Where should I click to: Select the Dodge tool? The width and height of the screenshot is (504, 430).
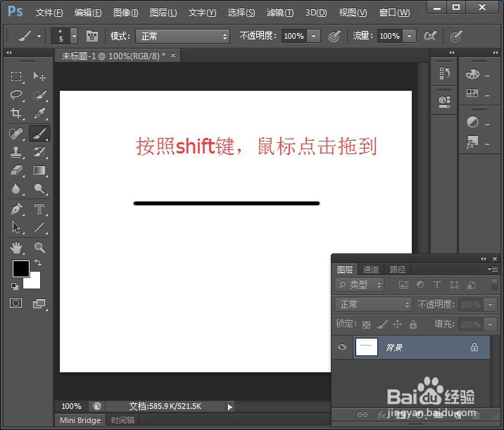[39, 189]
